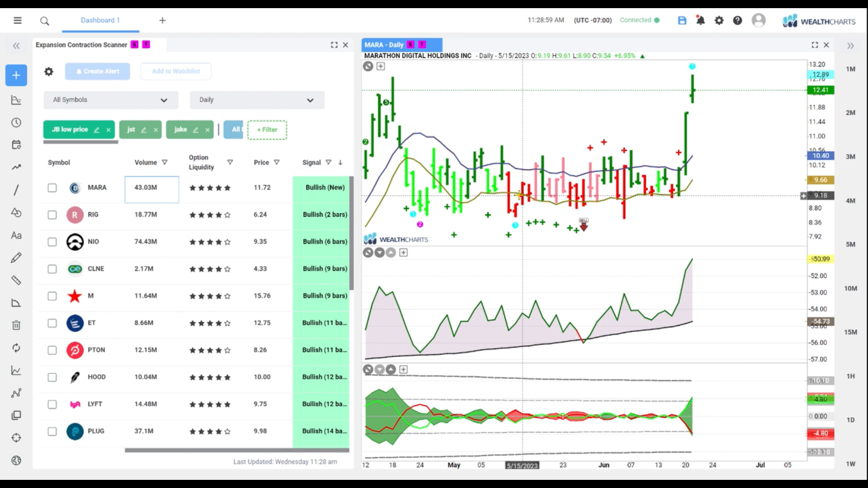Click the trash delete drawings tool
This screenshot has width=868, height=488.
tap(16, 325)
